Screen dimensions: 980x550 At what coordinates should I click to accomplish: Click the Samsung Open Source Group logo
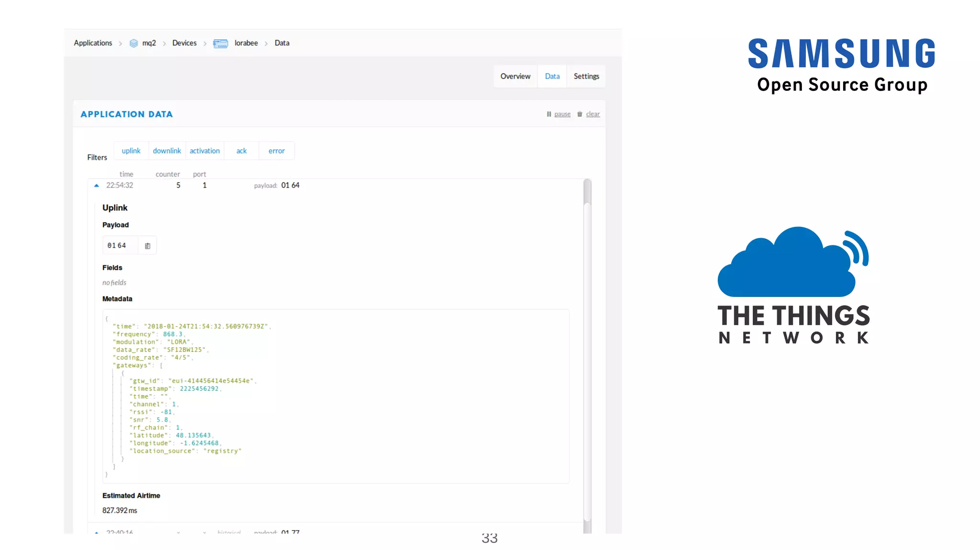(841, 66)
